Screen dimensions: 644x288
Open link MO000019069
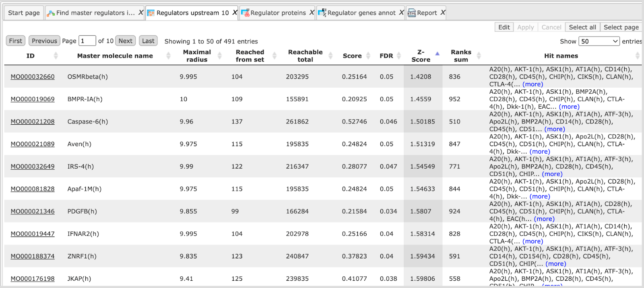33,99
